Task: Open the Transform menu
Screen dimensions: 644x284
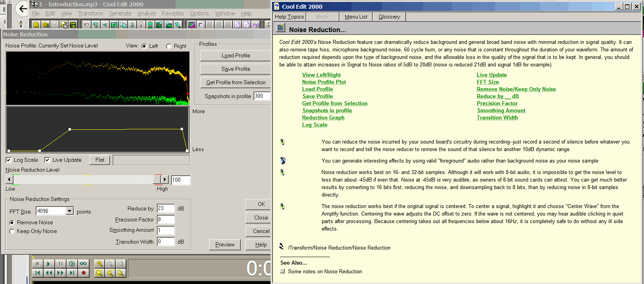Action: [90, 13]
